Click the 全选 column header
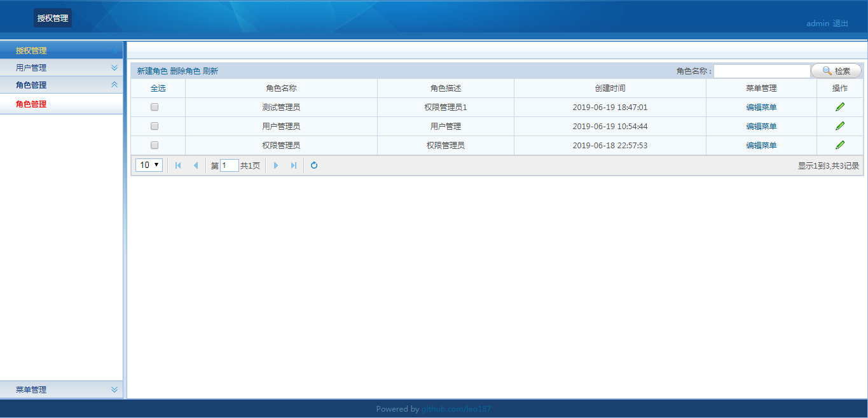 coord(158,88)
